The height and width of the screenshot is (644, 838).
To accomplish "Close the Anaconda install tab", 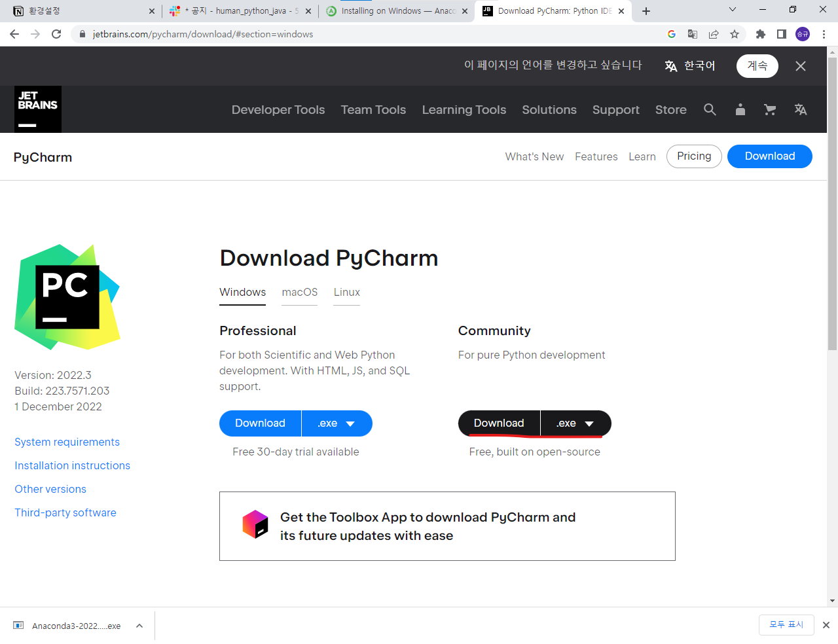I will [x=465, y=11].
